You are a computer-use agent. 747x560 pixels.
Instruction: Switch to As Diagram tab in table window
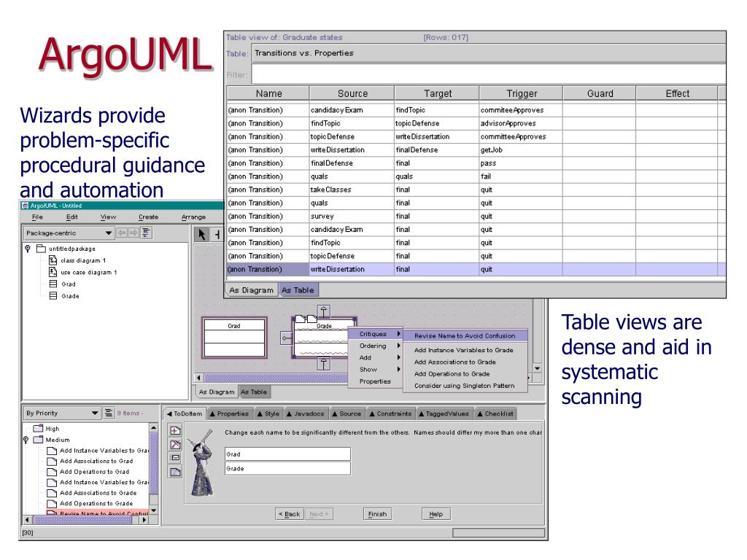(252, 290)
